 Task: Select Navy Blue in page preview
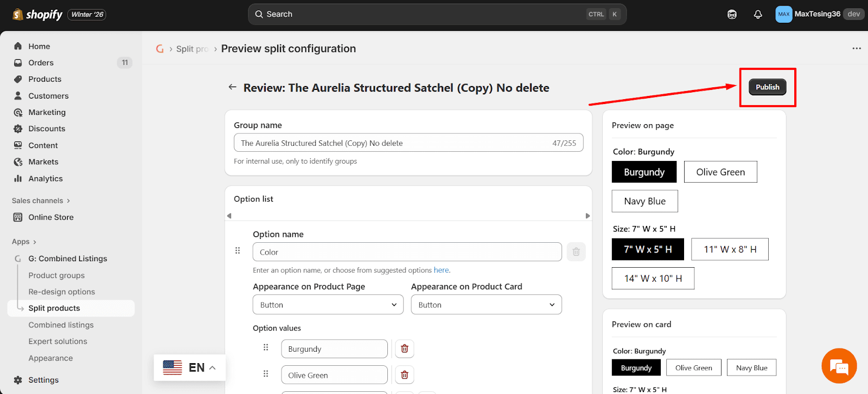644,201
